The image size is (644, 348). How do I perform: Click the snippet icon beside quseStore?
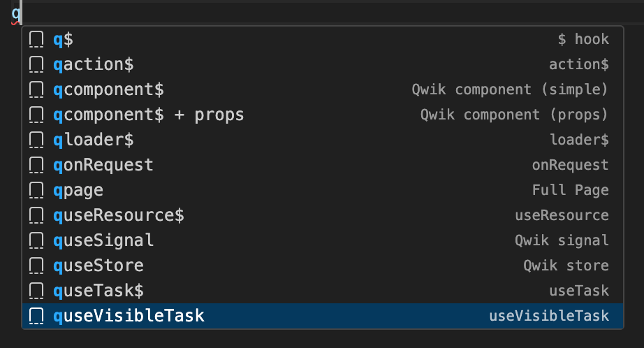(36, 266)
